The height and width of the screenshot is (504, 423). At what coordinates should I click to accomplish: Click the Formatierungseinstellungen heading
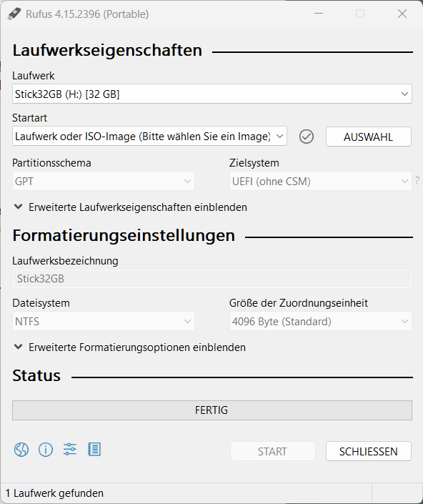click(x=124, y=236)
